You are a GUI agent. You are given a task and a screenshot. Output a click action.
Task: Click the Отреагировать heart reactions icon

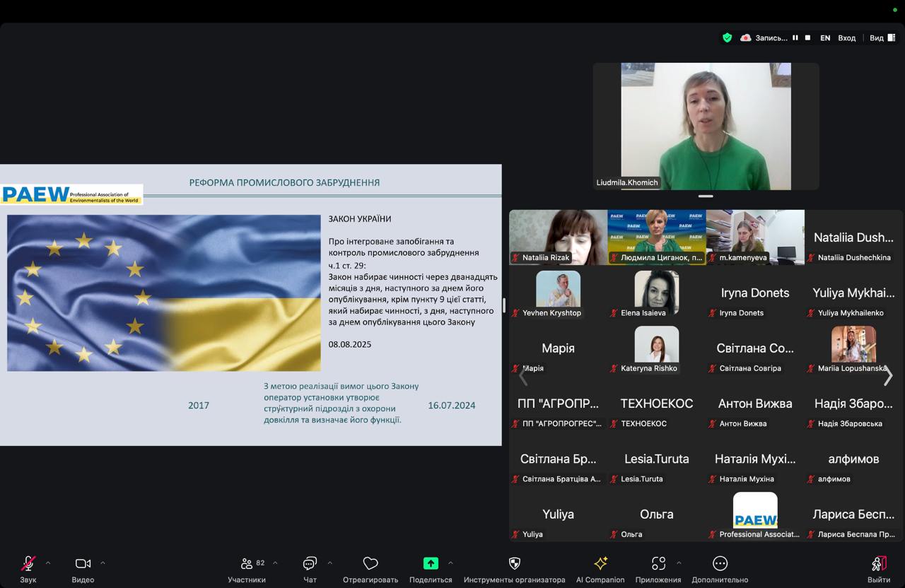pyautogui.click(x=370, y=564)
